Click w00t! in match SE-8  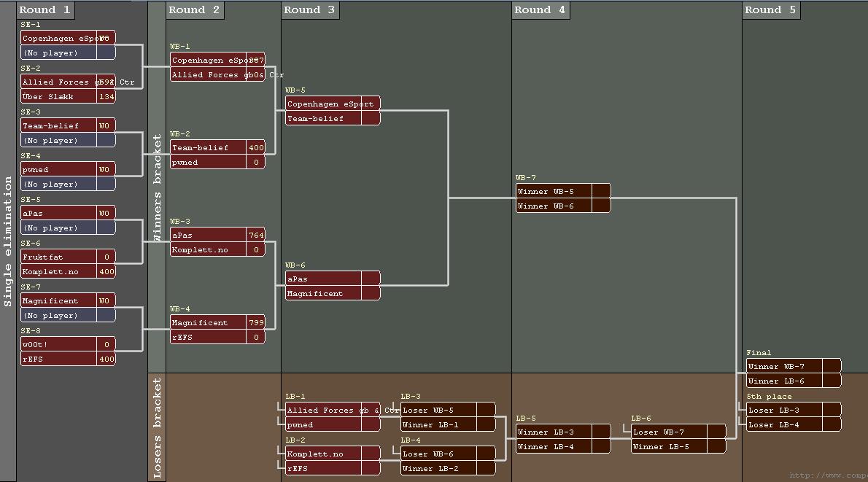tap(68, 344)
